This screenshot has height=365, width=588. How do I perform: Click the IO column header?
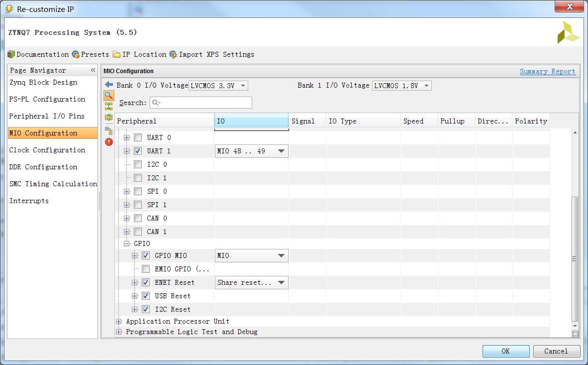point(251,121)
